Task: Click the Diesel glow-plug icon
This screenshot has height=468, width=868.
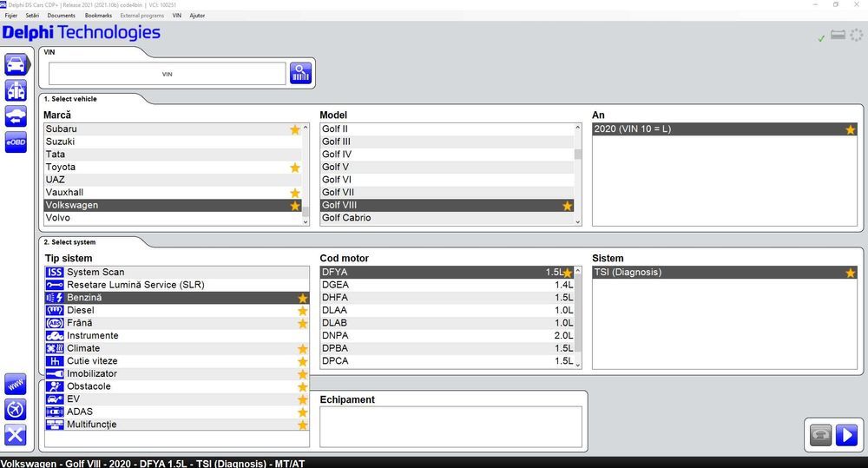Action: [55, 310]
